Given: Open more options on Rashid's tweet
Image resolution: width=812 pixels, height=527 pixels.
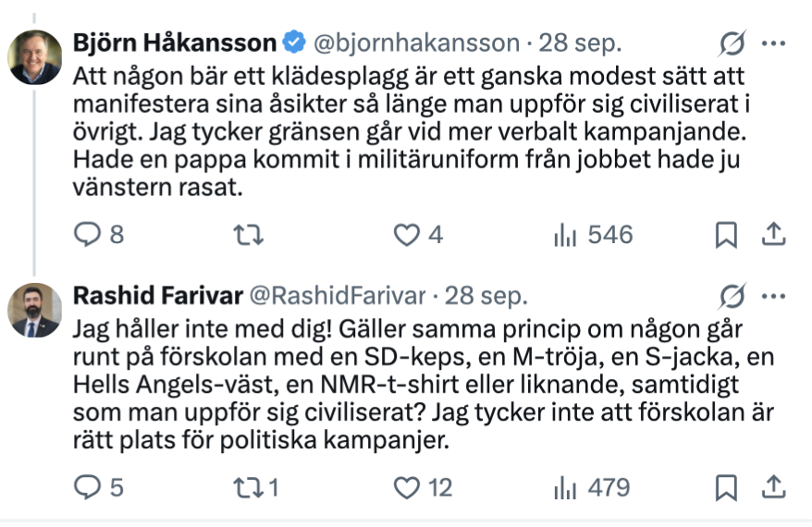Looking at the screenshot, I should (x=773, y=296).
